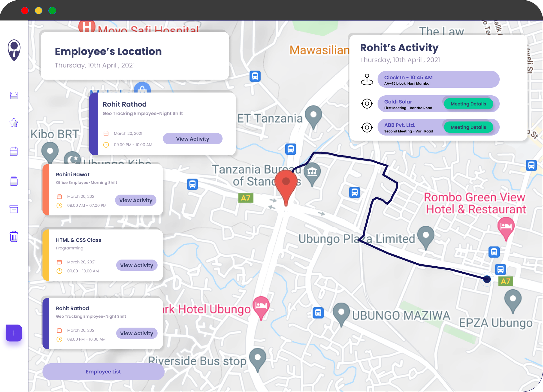
Task: Click the red location pin on map
Action: [x=286, y=188]
